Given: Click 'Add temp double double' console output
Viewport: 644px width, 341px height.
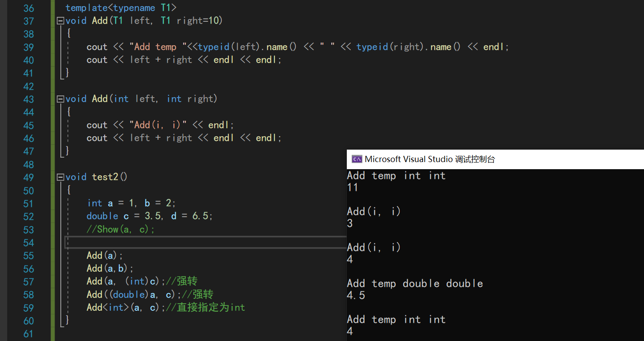Looking at the screenshot, I should click(x=415, y=283).
